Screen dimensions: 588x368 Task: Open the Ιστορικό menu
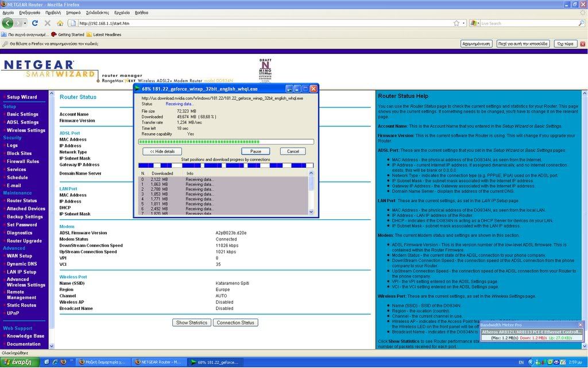73,13
